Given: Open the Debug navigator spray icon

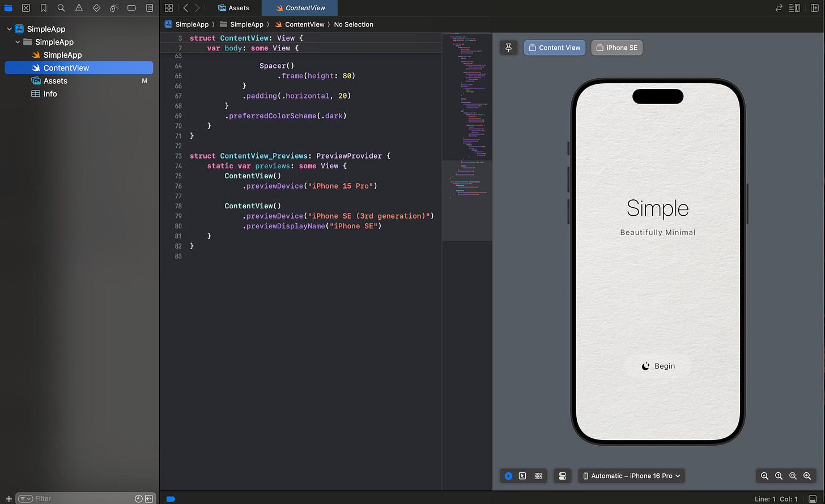Looking at the screenshot, I should point(114,8).
